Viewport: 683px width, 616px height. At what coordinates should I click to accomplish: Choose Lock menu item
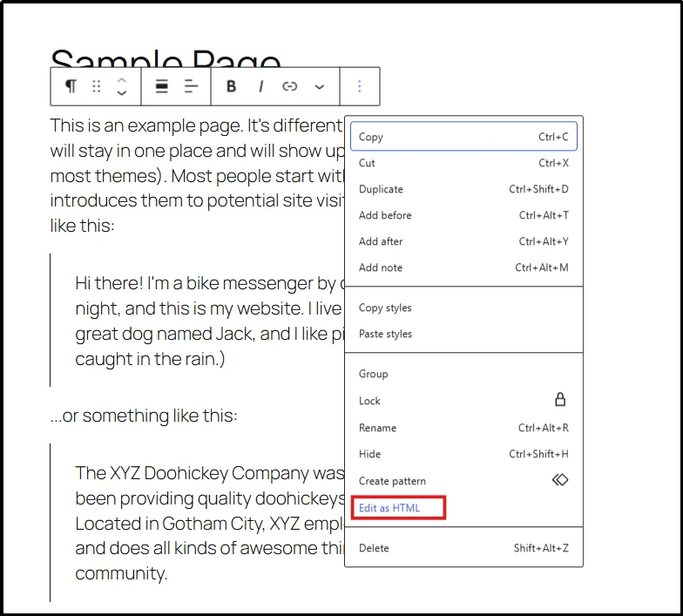(x=463, y=401)
